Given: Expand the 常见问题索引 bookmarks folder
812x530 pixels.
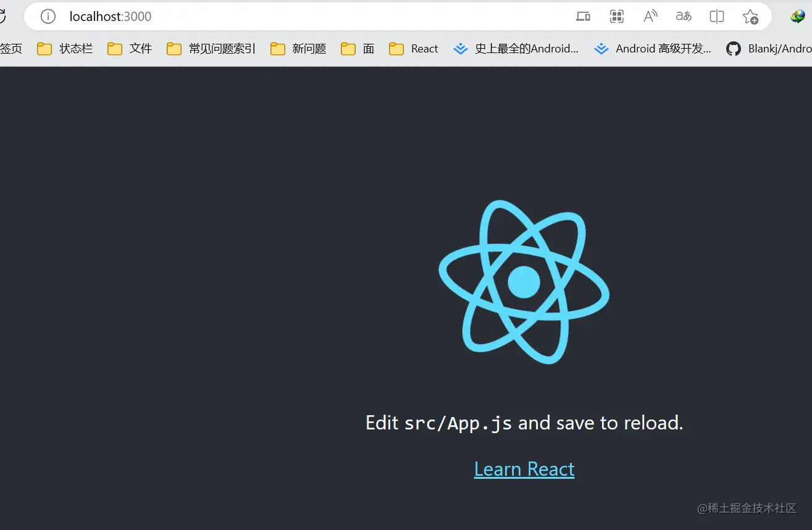Looking at the screenshot, I should (x=211, y=49).
